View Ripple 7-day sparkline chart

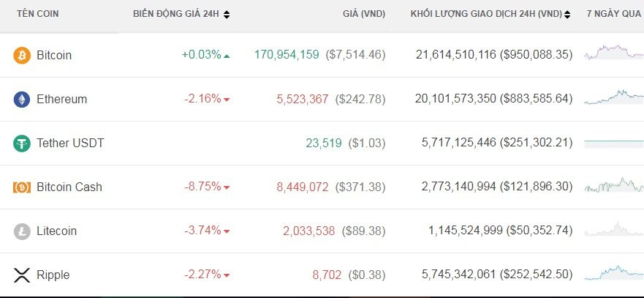tap(613, 273)
